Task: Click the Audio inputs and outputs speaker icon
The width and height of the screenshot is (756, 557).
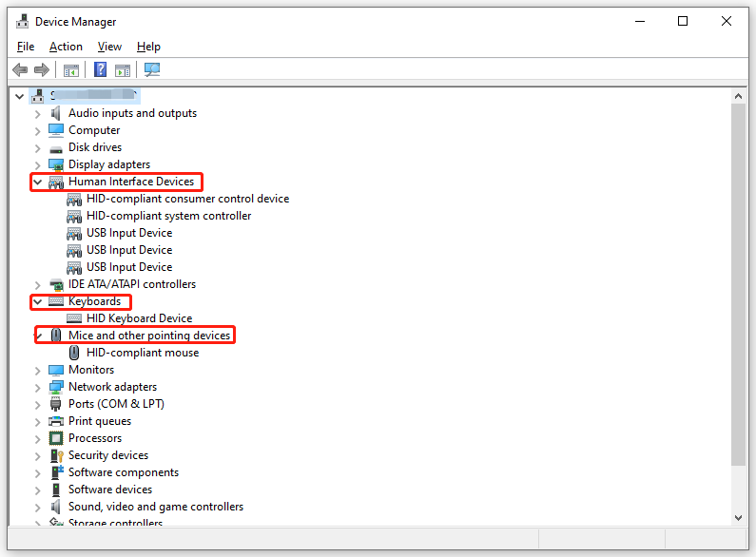Action: 56,113
